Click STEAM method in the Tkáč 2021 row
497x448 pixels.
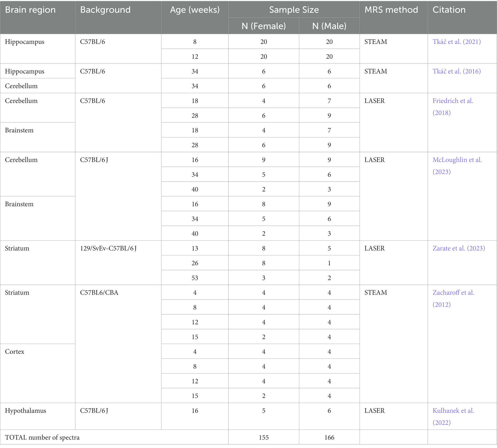tap(376, 42)
